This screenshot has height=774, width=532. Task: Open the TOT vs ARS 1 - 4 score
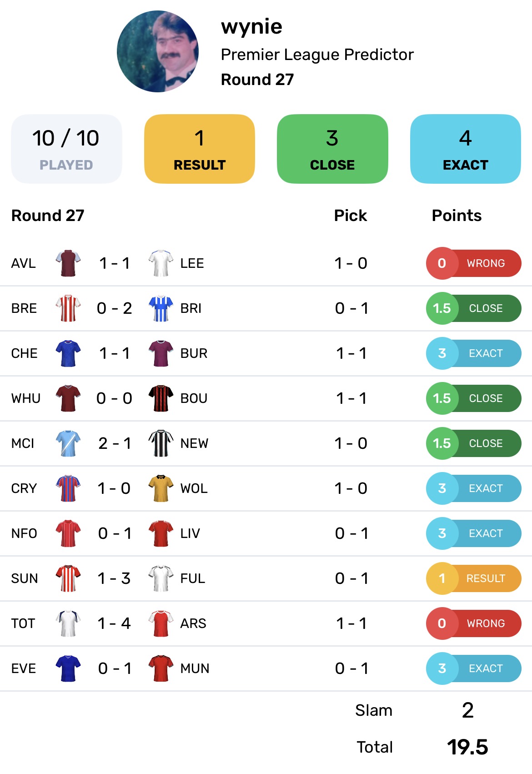(114, 623)
